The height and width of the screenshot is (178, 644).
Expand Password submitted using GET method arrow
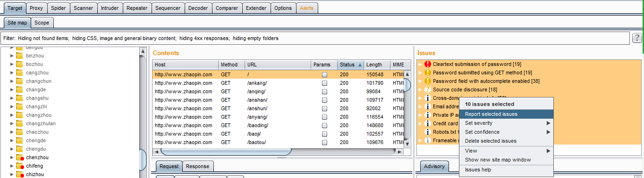pos(420,73)
